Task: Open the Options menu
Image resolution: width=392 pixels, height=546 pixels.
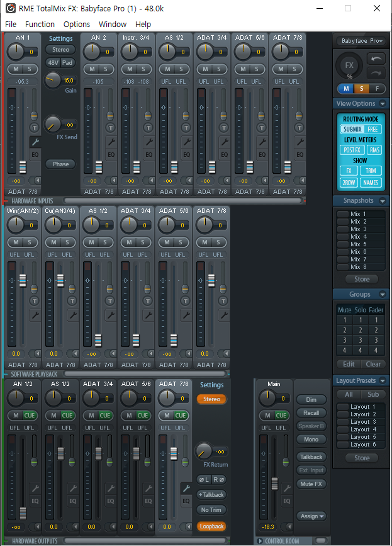Action: [77, 25]
